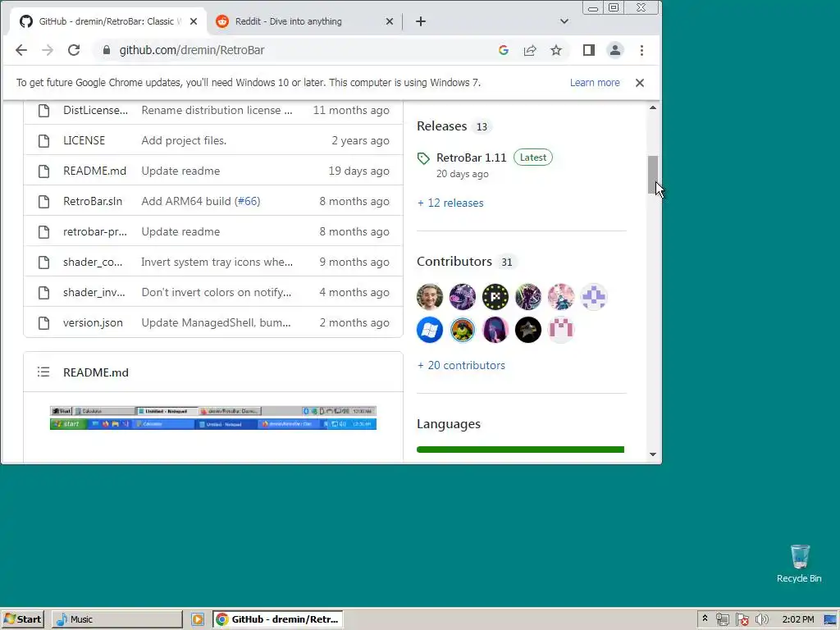The height and width of the screenshot is (630, 840).
Task: Click the page scrollbar thumb
Action: pyautogui.click(x=652, y=176)
